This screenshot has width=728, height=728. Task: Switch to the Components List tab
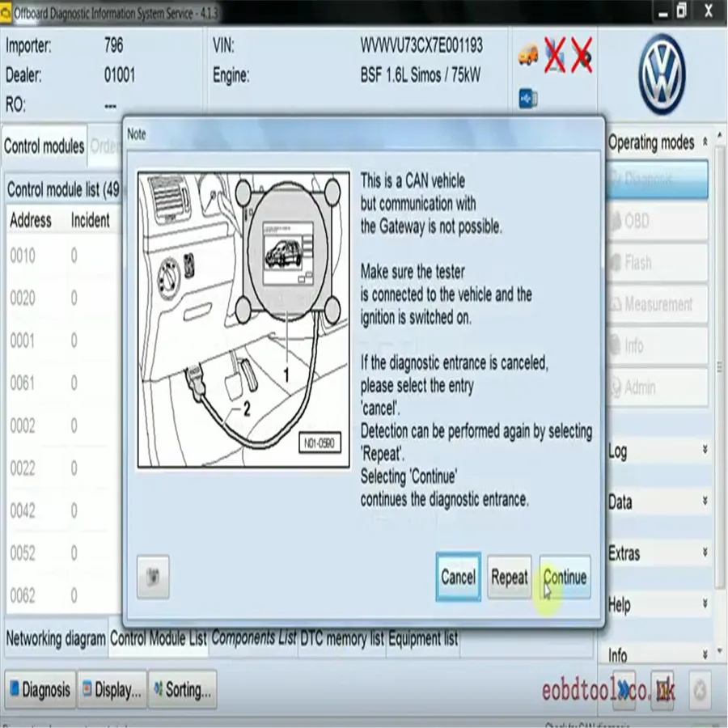[x=253, y=638]
